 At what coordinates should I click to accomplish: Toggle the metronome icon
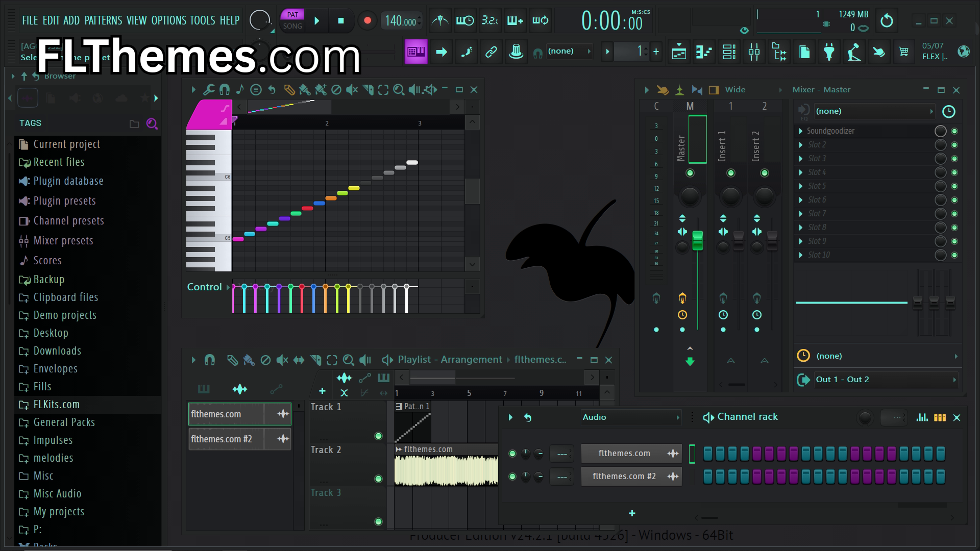[440, 20]
